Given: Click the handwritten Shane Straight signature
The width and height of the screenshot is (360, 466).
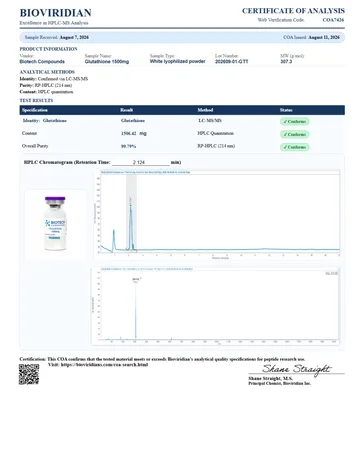Looking at the screenshot, I should pyautogui.click(x=296, y=369).
